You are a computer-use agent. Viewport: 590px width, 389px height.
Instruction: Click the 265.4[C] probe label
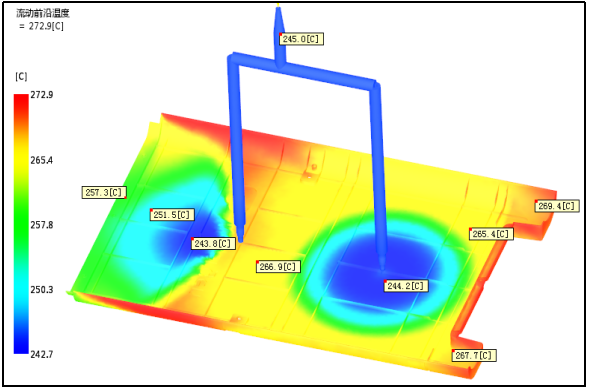point(491,234)
